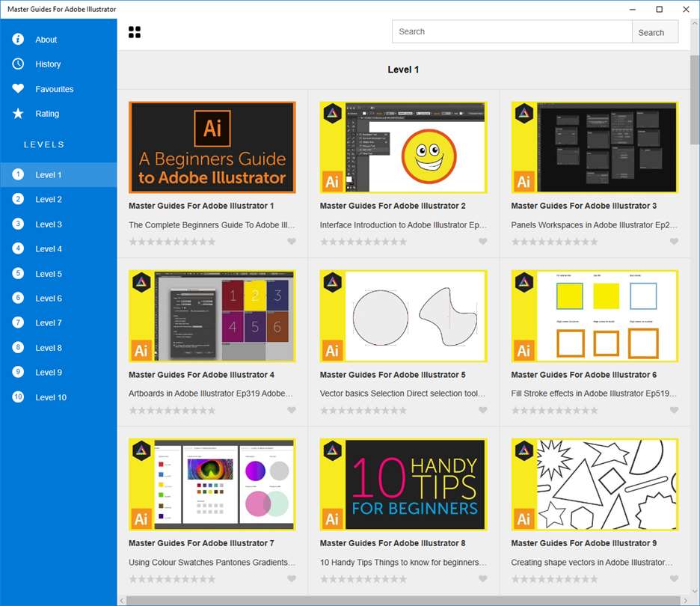Select Level 8 in the sidebar

[x=58, y=347]
